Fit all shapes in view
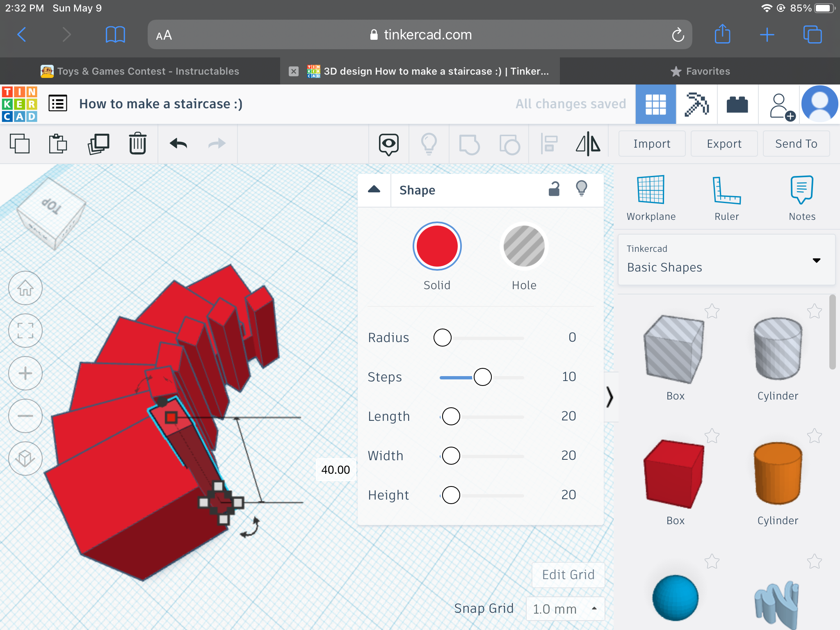 coord(25,331)
